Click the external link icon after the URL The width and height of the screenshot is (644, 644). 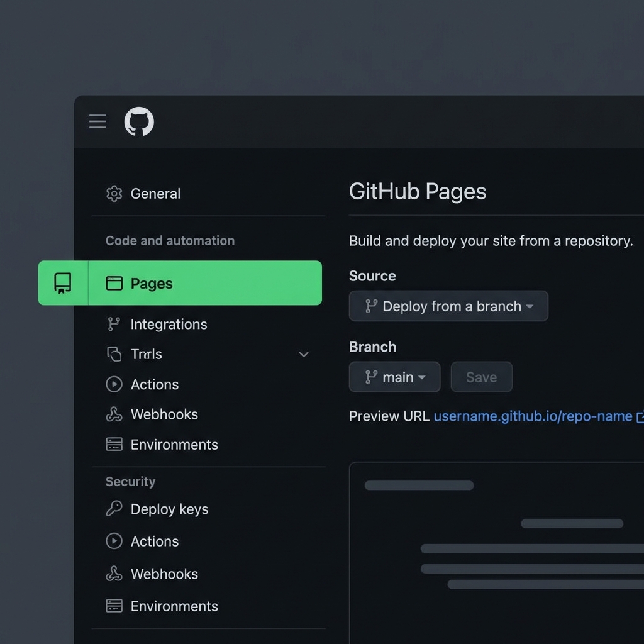click(639, 416)
